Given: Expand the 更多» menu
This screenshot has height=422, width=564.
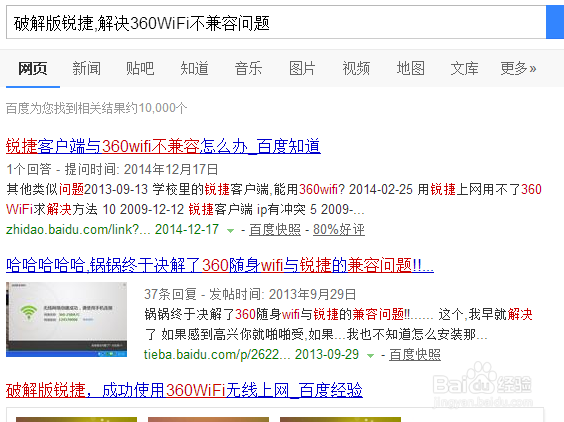Looking at the screenshot, I should [518, 68].
